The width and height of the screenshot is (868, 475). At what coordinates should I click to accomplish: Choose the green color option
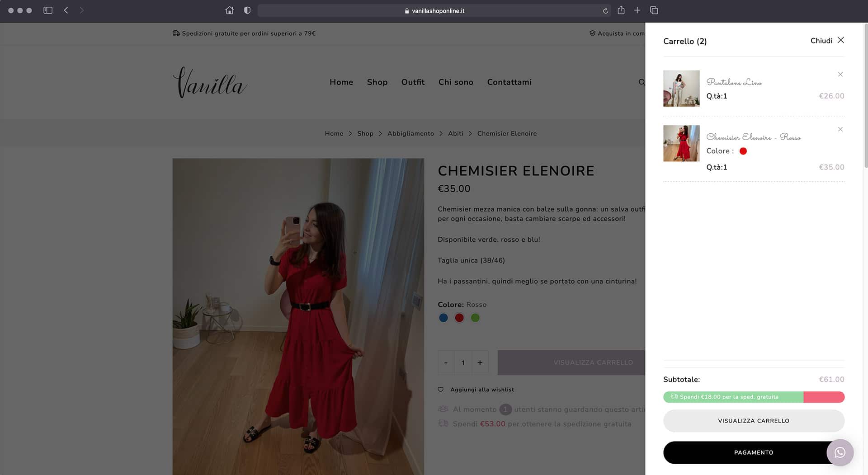pos(475,318)
